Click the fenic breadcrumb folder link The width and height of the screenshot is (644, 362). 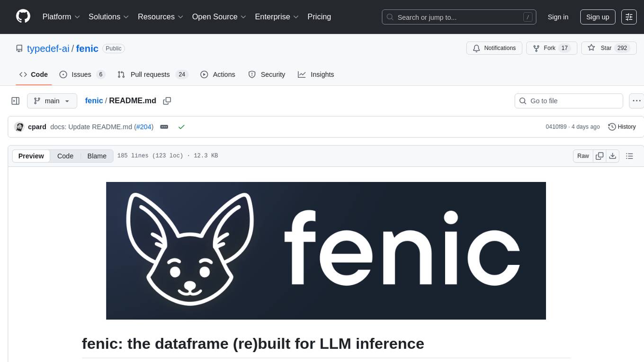tap(94, 100)
